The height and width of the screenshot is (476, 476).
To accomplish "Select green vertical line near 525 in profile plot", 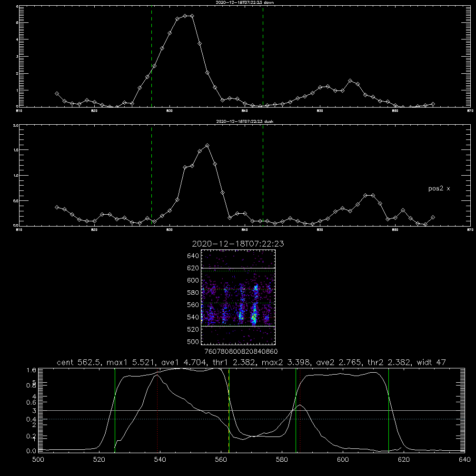I will pos(115,410).
